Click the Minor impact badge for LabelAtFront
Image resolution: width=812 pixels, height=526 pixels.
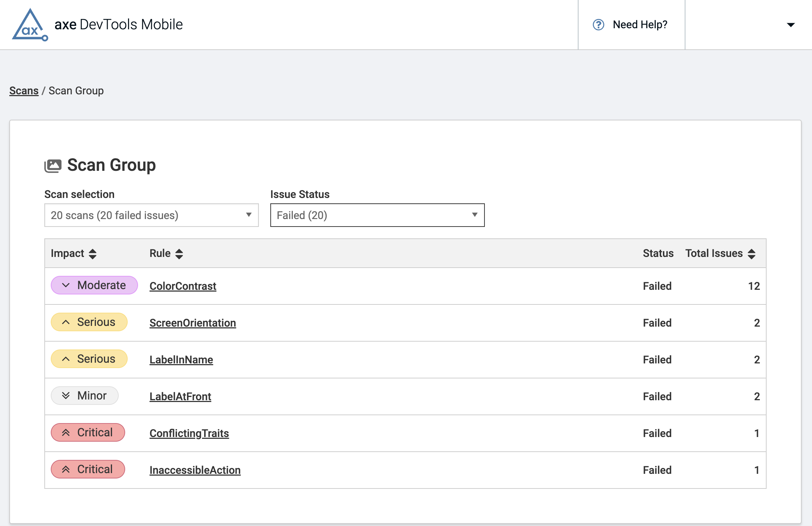click(x=84, y=396)
